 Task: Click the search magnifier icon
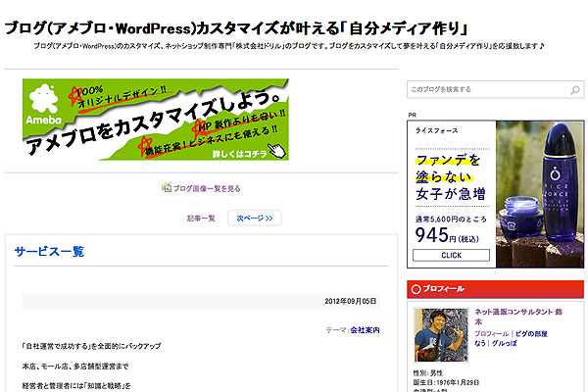tap(575, 90)
